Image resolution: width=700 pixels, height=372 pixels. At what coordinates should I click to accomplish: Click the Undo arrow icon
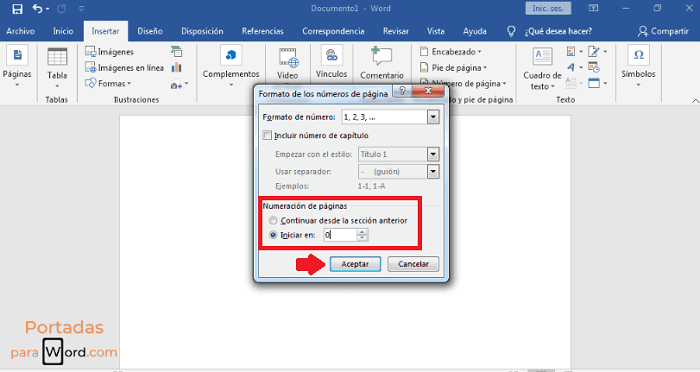point(38,8)
